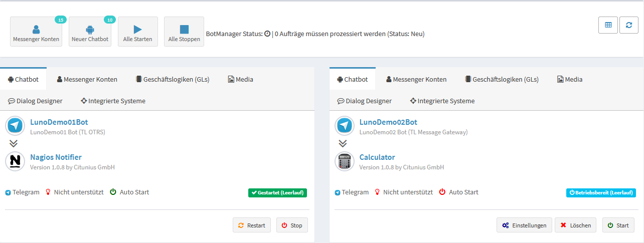Switch to table view using grid icon
This screenshot has height=243, width=644.
[x=608, y=25]
